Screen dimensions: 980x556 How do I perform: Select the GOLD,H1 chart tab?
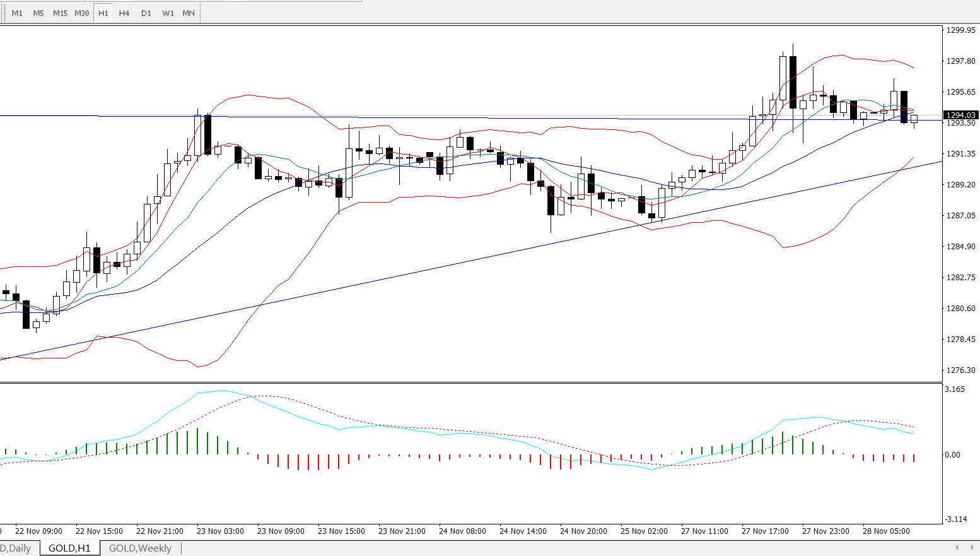point(69,548)
